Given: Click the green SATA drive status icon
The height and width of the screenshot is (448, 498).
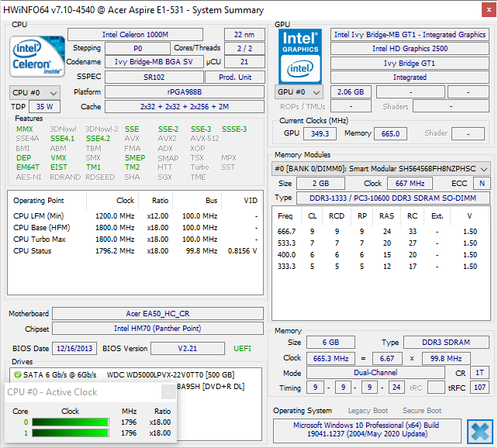Looking at the screenshot, I should point(18,374).
